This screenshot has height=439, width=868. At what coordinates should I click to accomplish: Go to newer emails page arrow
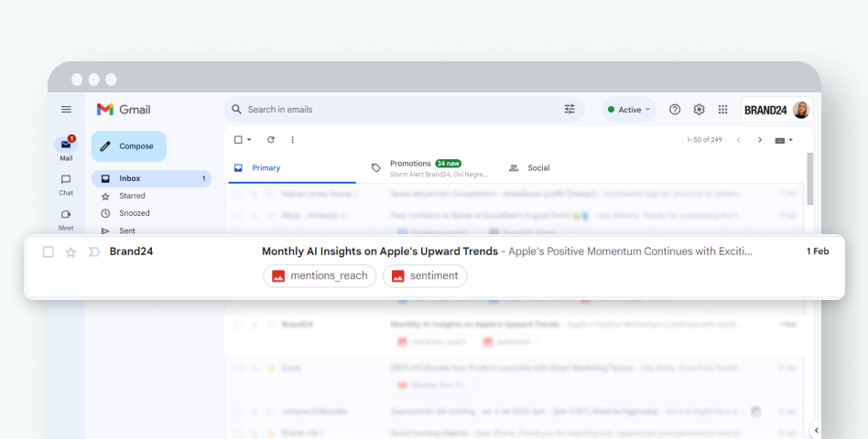(739, 140)
